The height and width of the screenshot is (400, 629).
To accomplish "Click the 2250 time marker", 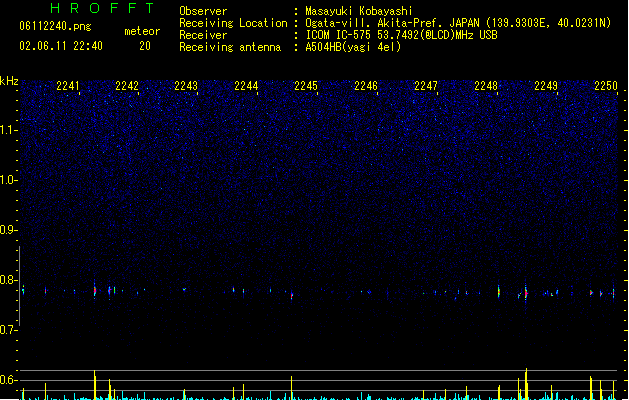I will click(x=606, y=86).
